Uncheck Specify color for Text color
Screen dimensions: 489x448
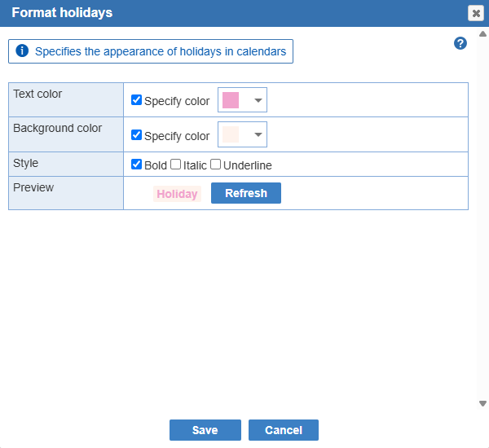(x=136, y=99)
